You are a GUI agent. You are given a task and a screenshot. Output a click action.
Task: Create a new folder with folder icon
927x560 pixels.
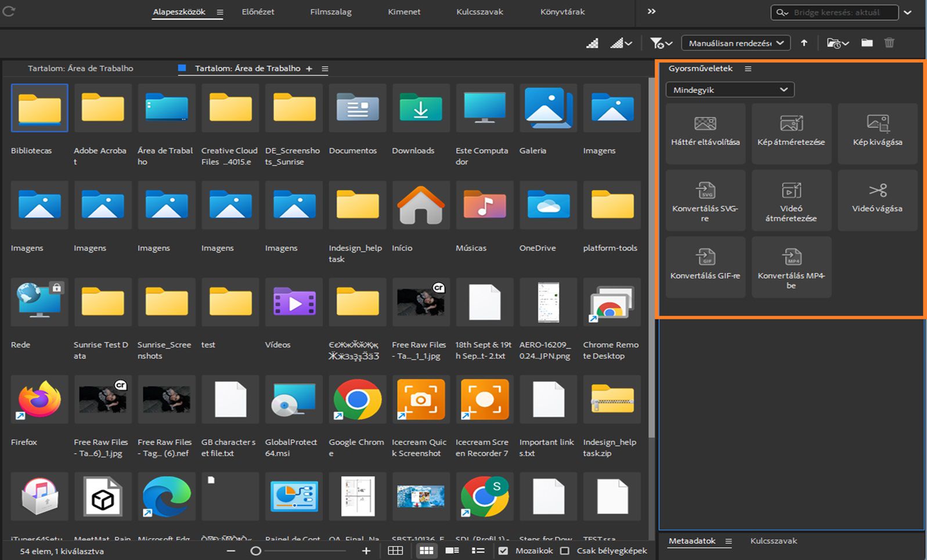click(x=867, y=43)
